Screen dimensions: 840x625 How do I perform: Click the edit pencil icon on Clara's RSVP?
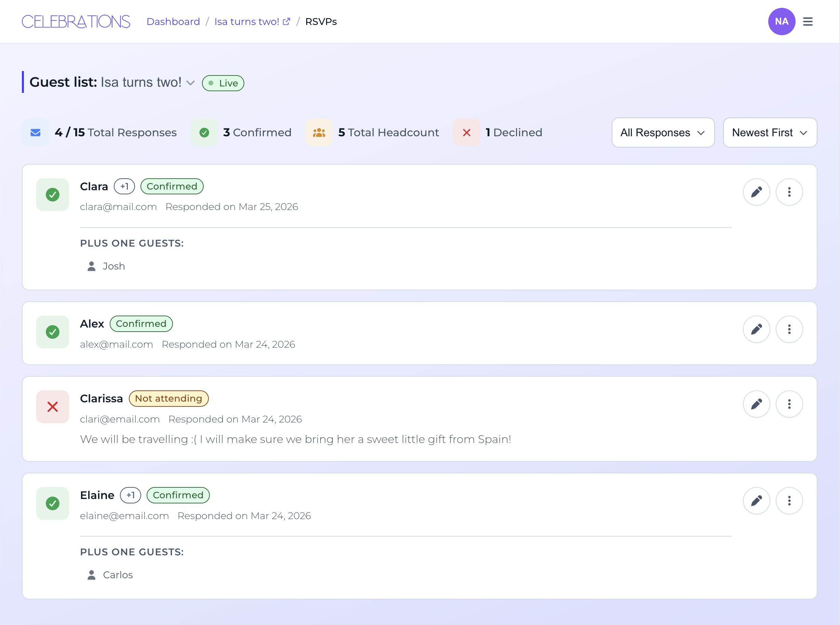click(x=756, y=192)
